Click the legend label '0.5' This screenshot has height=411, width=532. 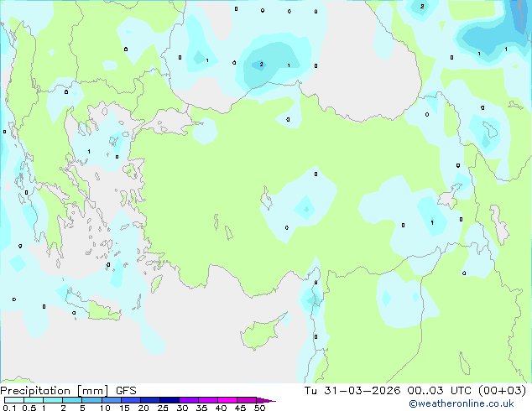tap(29, 408)
